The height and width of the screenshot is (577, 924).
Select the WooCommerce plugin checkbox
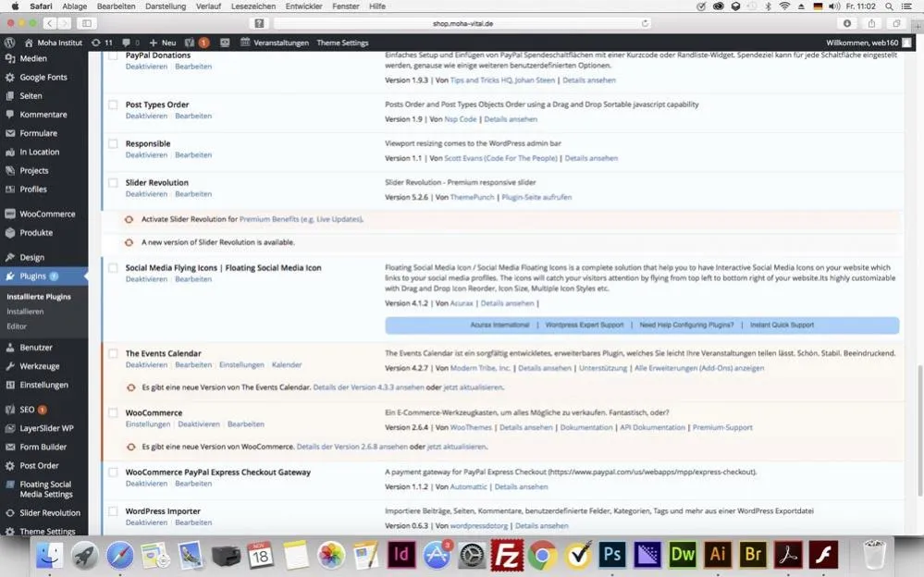pos(113,412)
